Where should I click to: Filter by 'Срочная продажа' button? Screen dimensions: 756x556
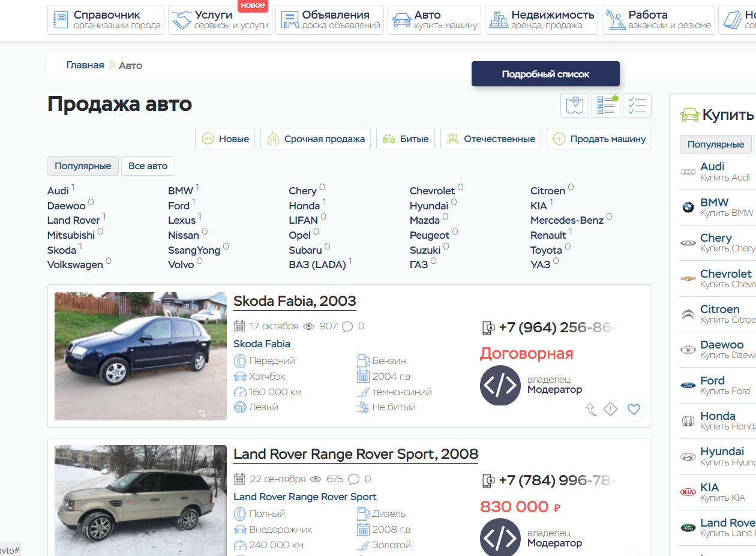pyautogui.click(x=316, y=139)
